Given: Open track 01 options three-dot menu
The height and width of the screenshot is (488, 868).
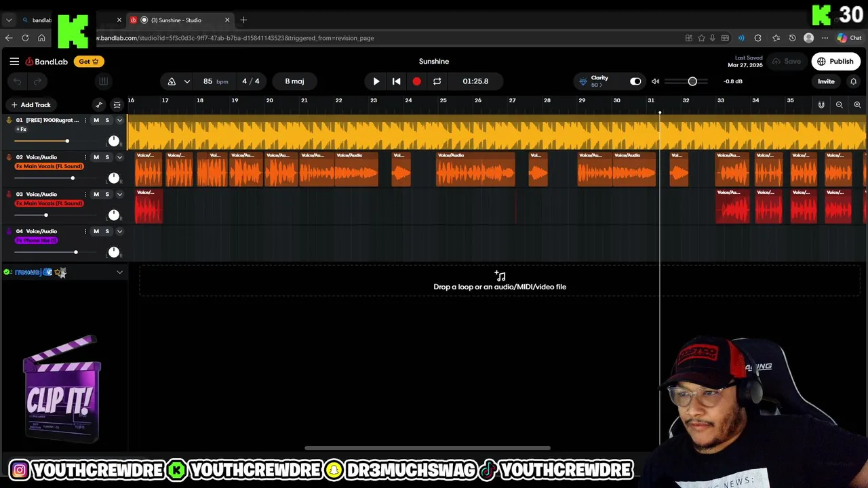Looking at the screenshot, I should pyautogui.click(x=85, y=121).
